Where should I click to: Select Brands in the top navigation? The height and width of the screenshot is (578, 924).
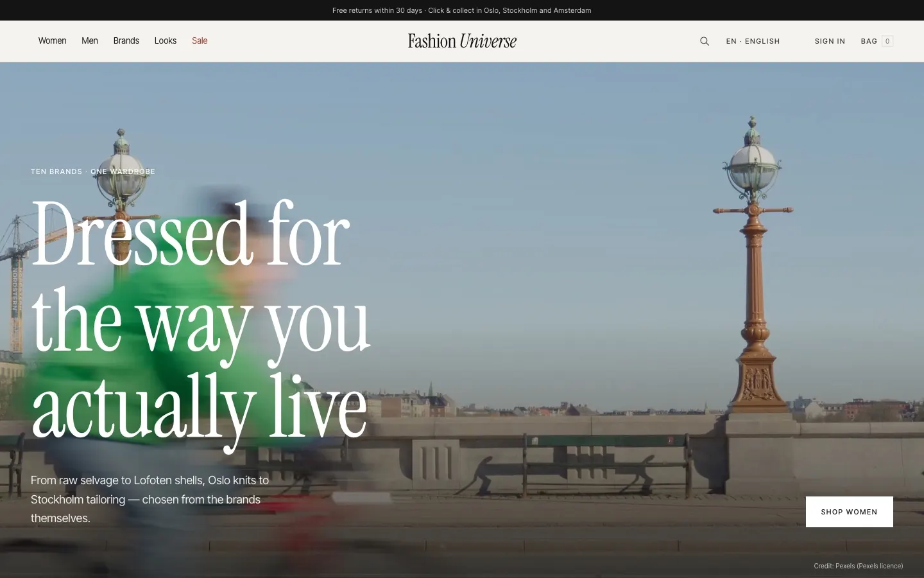click(126, 40)
